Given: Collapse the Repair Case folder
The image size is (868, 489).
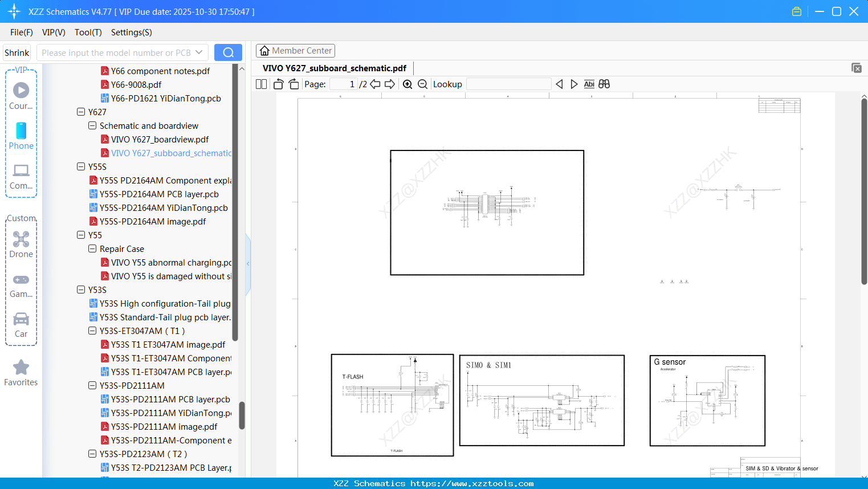Looking at the screenshot, I should pyautogui.click(x=92, y=248).
